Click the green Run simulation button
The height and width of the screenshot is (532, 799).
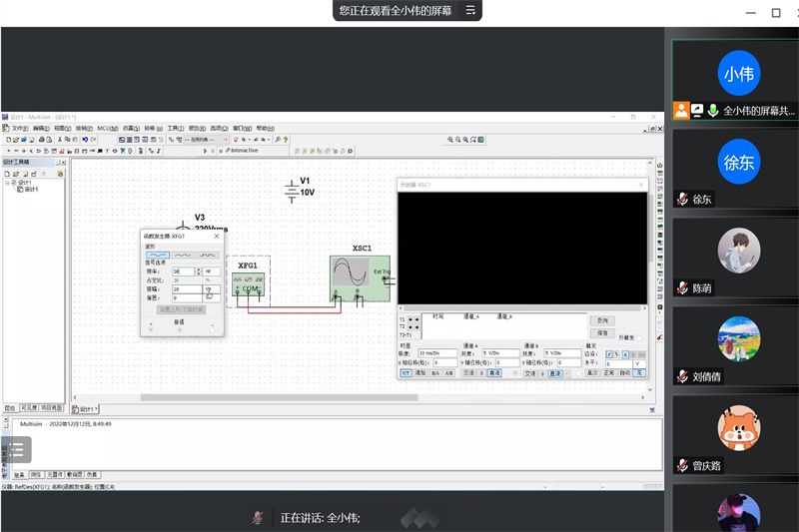point(206,151)
